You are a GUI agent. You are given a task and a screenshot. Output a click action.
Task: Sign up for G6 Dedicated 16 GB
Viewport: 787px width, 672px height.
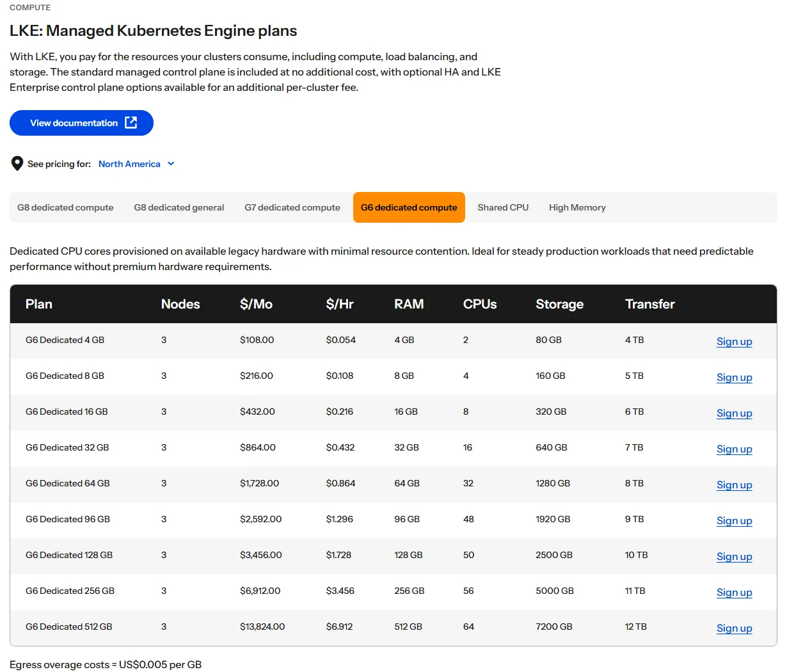(x=734, y=413)
